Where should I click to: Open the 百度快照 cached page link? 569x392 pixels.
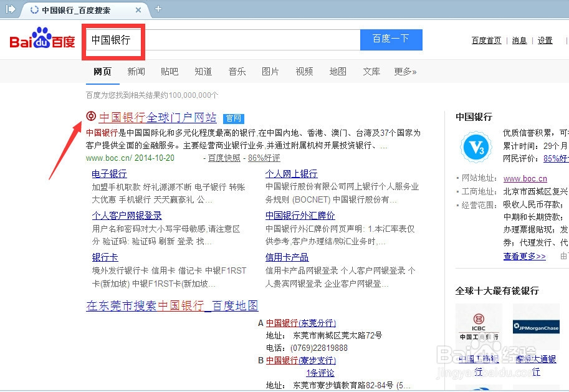click(224, 158)
